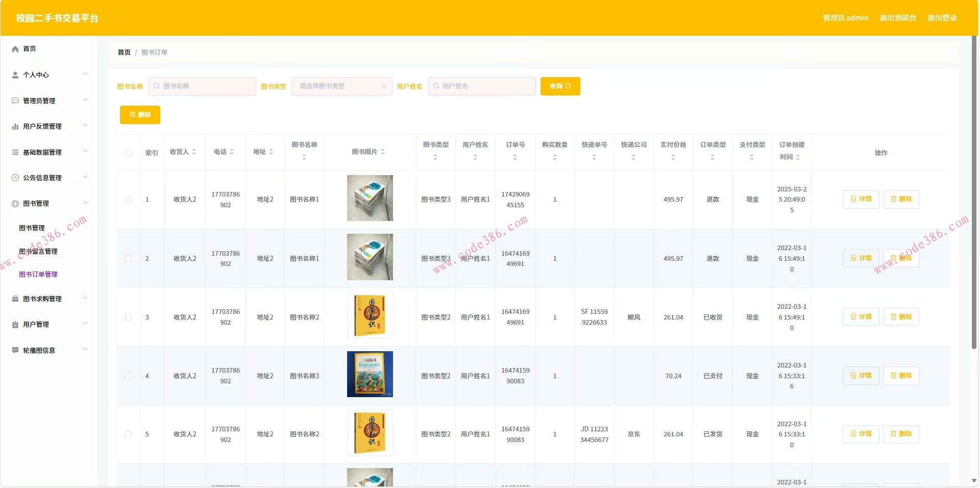Screen dimensions: 980x488
Task: Click the 查询 search button
Action: tap(559, 86)
